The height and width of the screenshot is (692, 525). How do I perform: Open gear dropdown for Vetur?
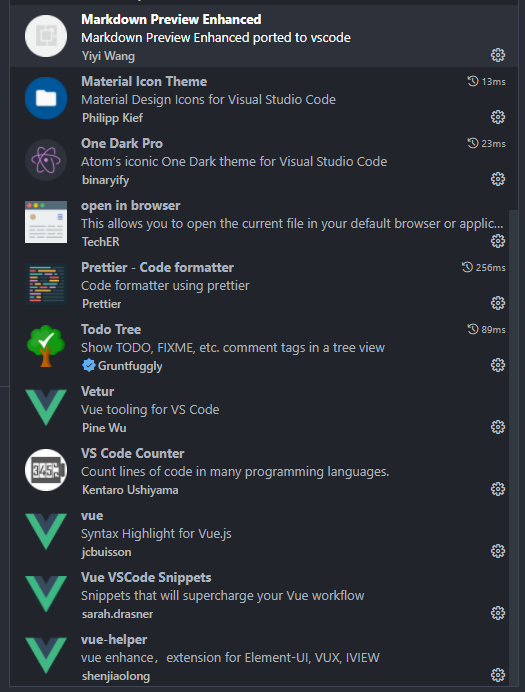coord(498,427)
